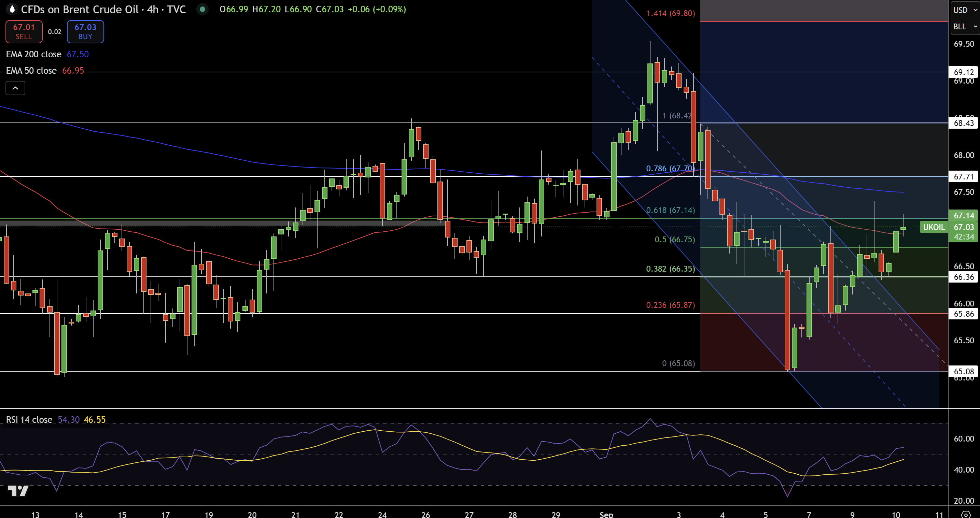980x518 pixels.
Task: Click the red 67.01 SELL button
Action: [x=24, y=32]
